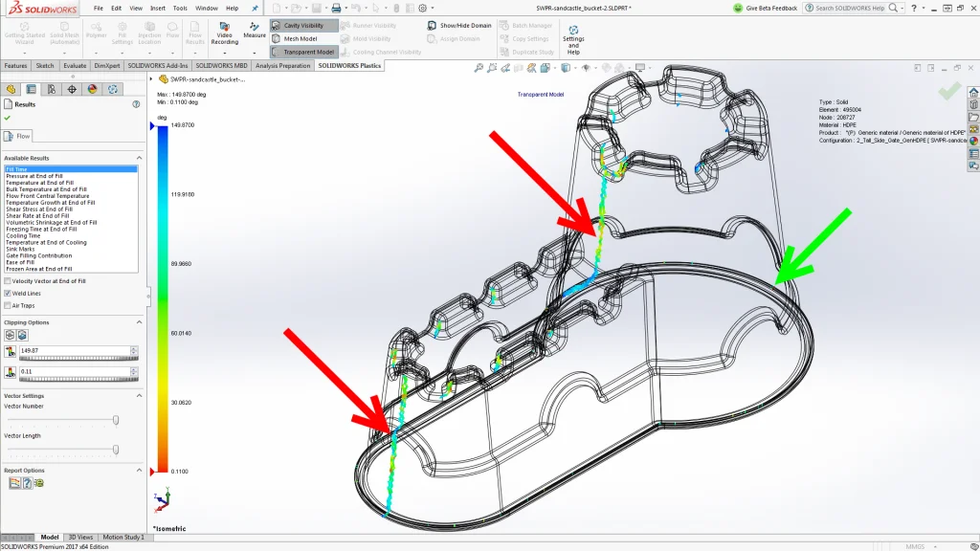980x551 pixels.
Task: Click the print icon in the title bar
Action: coord(336,8)
